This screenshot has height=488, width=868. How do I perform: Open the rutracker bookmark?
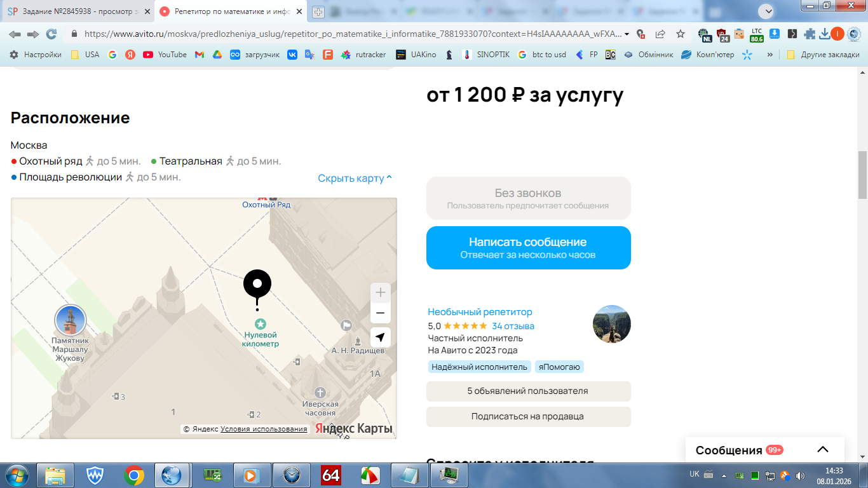point(363,55)
